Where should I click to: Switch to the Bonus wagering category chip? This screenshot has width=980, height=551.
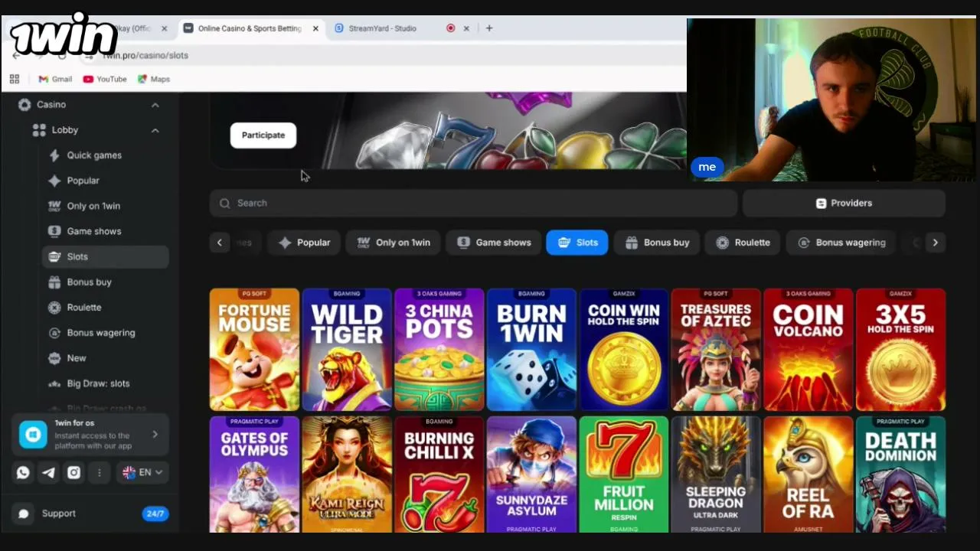point(841,243)
